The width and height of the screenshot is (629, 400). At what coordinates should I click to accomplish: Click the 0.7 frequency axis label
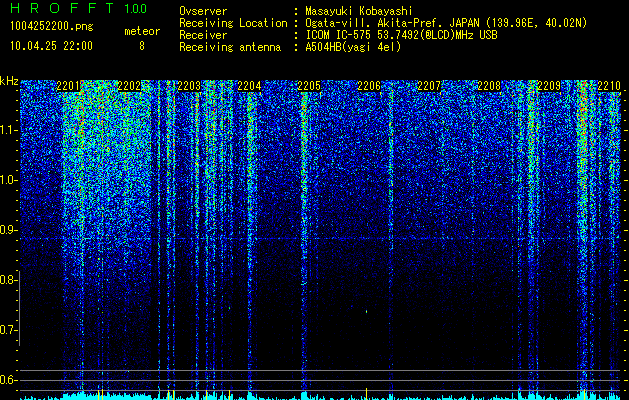click(x=9, y=330)
